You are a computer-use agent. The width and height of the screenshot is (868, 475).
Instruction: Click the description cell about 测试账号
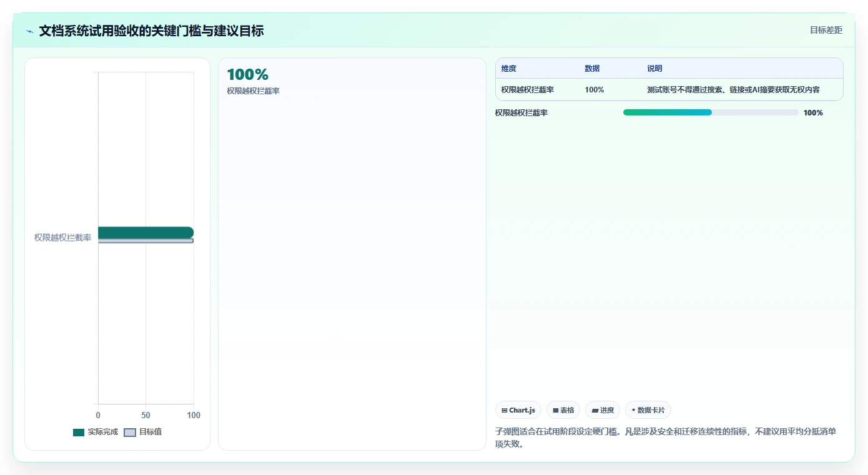point(733,90)
